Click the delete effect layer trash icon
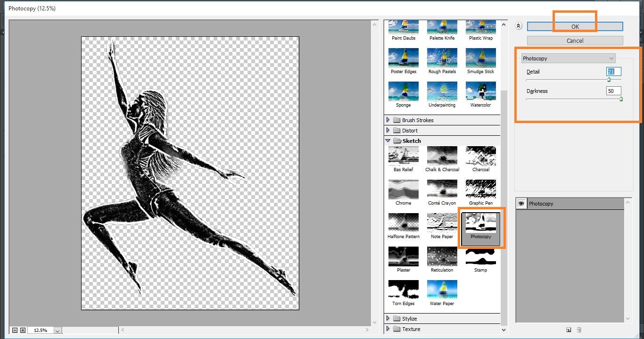This screenshot has width=644, height=339. click(x=579, y=330)
